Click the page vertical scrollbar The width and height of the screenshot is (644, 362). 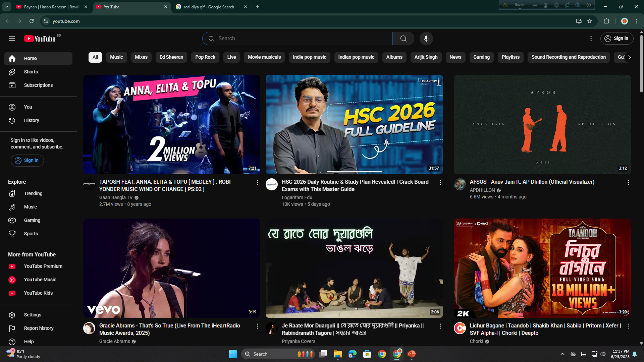pos(641,64)
